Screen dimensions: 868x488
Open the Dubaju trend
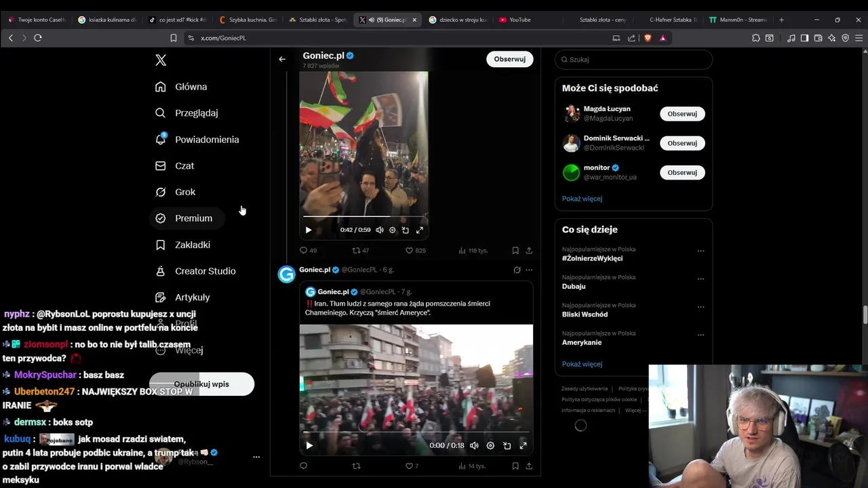[x=574, y=287]
